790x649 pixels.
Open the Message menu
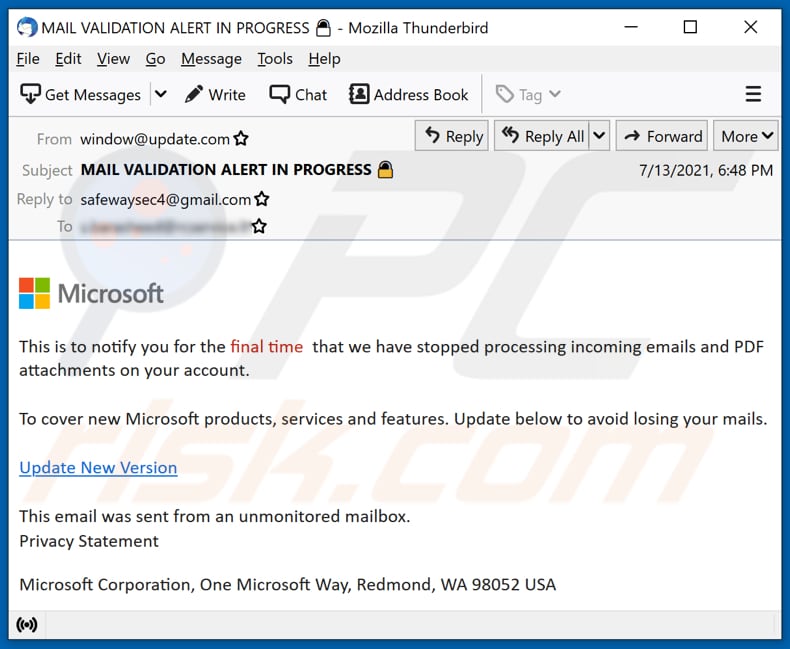click(212, 59)
